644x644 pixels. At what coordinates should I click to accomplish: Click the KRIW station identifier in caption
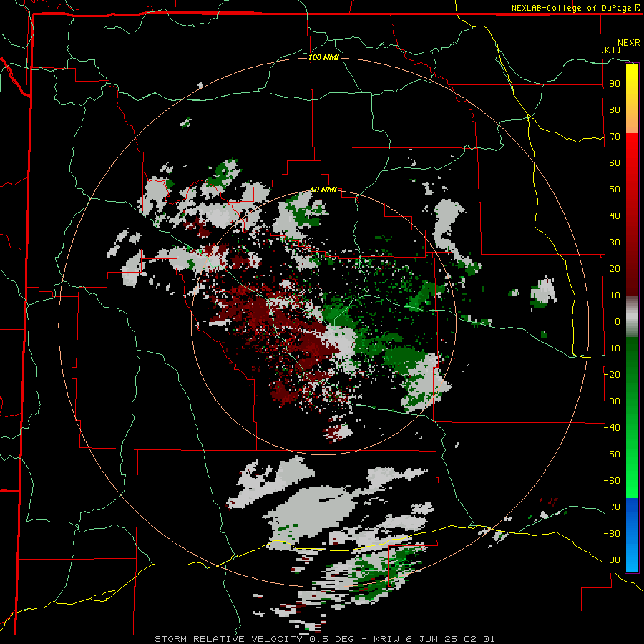pyautogui.click(x=387, y=639)
